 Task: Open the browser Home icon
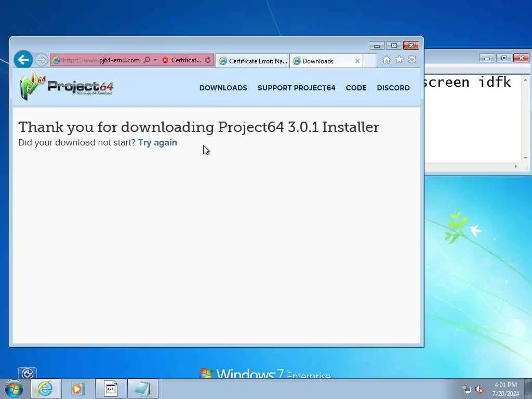[386, 60]
